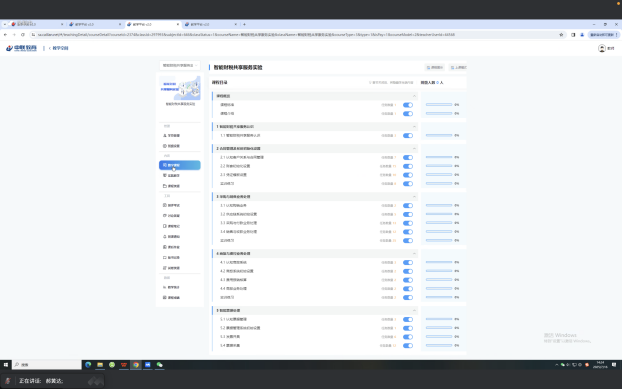
Task: Toggle the switch for lesson 1.1
Action: (408, 136)
